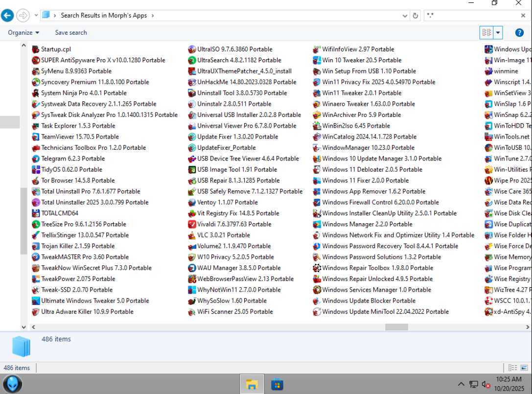Viewport: 532px width, 394px height.
Task: Expand the address bar history dropdown
Action: tap(405, 16)
